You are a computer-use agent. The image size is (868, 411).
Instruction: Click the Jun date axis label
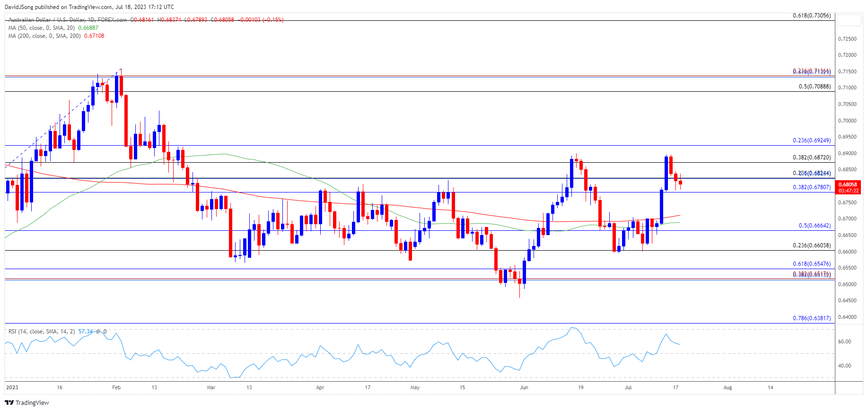coord(524,387)
